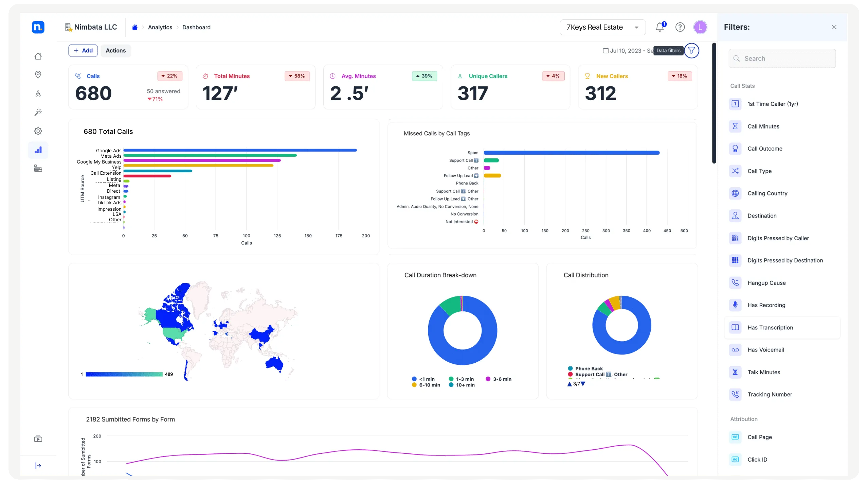The height and width of the screenshot is (483, 868).
Task: Expand the sidebar with arrow icon
Action: click(38, 466)
